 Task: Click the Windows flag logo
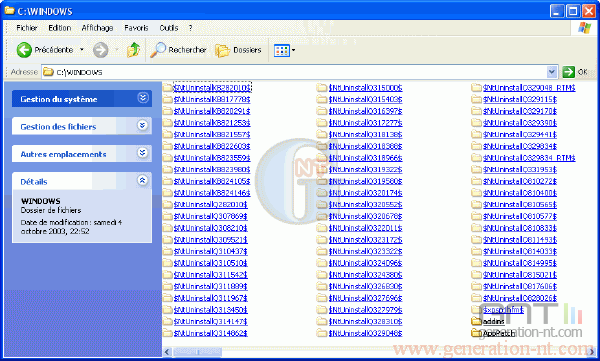point(584,28)
